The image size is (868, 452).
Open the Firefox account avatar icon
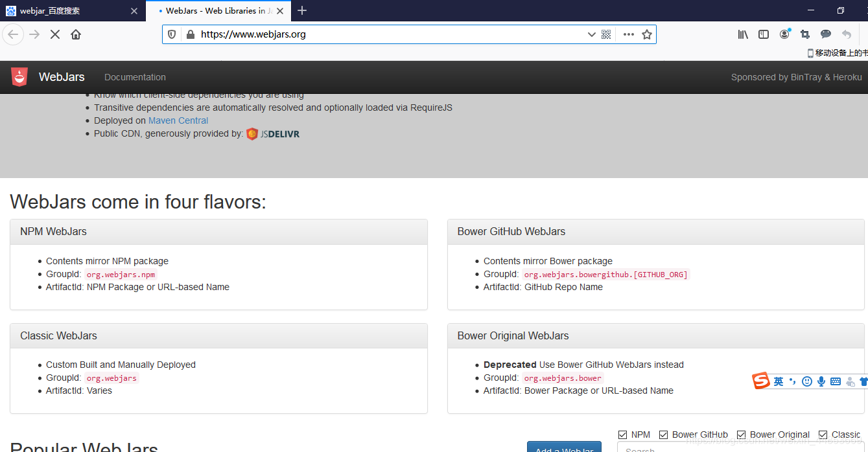(x=785, y=34)
